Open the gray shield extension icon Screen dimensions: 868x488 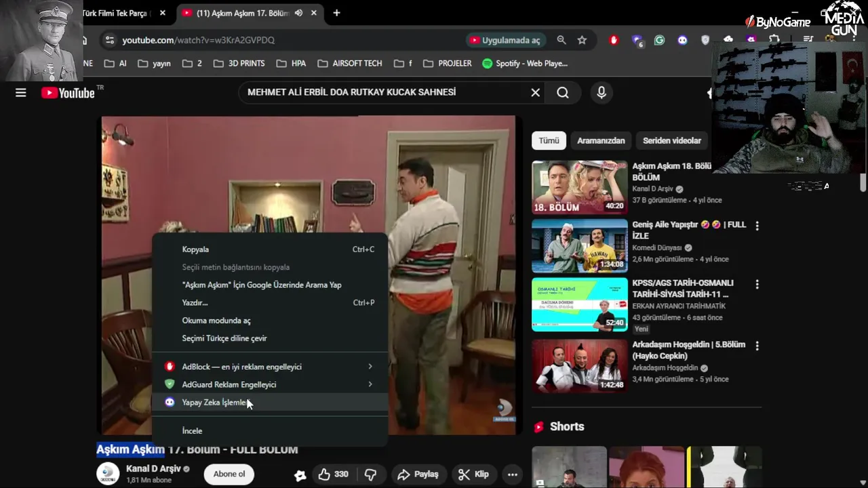point(705,40)
